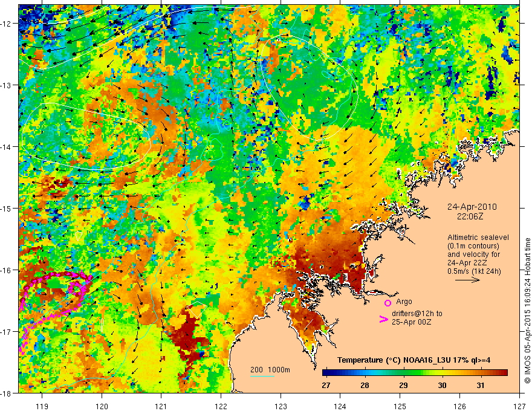Click the small white diamond contour near 121.6E
The image size is (532, 411).
coord(197,309)
